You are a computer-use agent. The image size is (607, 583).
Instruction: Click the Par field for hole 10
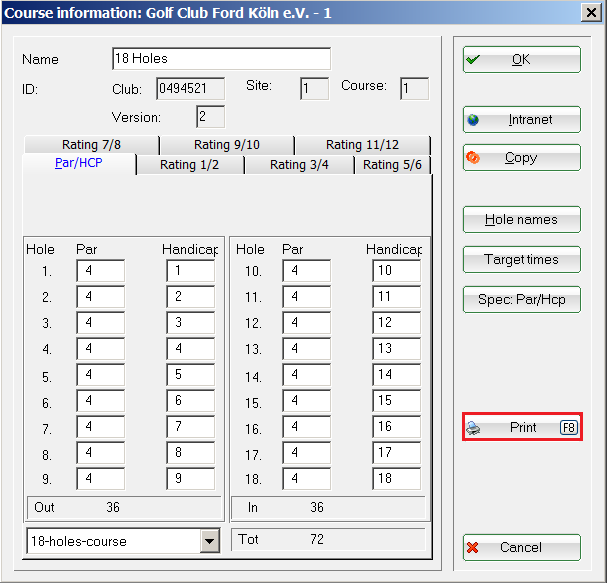[x=307, y=271]
